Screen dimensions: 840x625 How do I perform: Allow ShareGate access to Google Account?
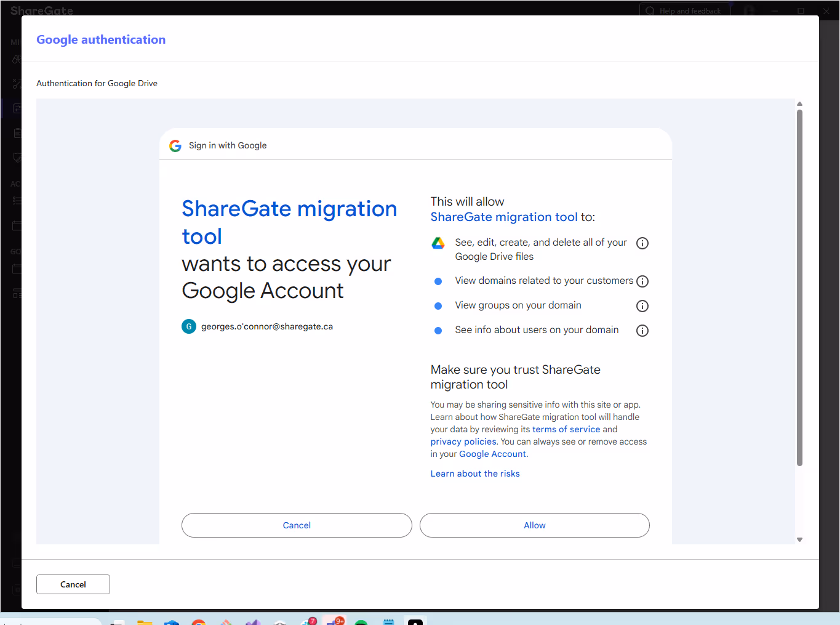(535, 525)
